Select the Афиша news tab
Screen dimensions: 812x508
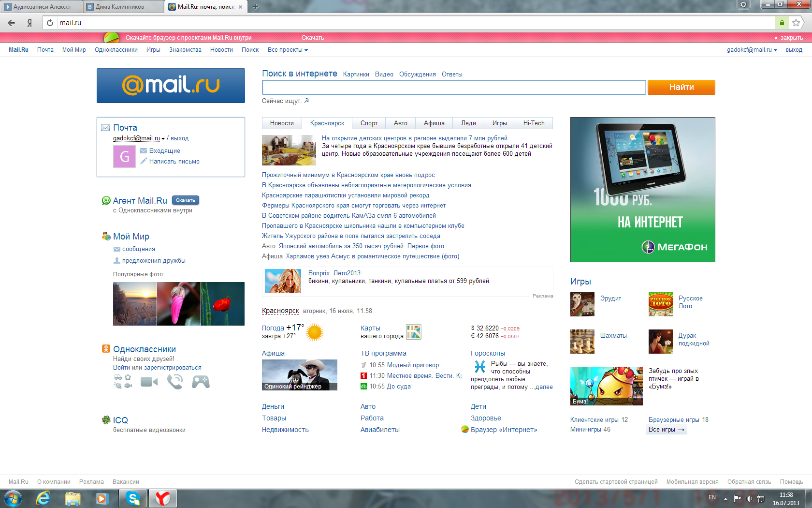pos(434,123)
